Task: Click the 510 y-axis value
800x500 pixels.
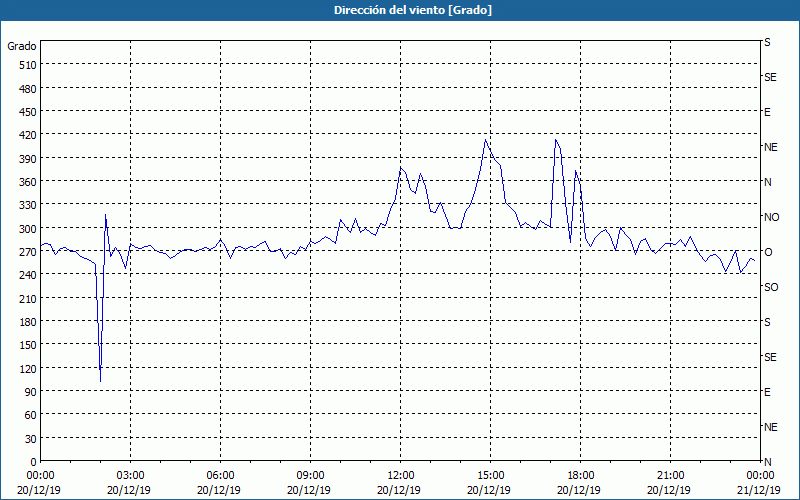Action: [29, 65]
